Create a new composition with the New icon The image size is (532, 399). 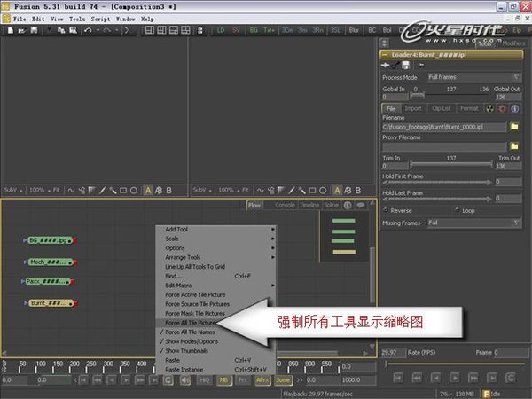[x=10, y=30]
